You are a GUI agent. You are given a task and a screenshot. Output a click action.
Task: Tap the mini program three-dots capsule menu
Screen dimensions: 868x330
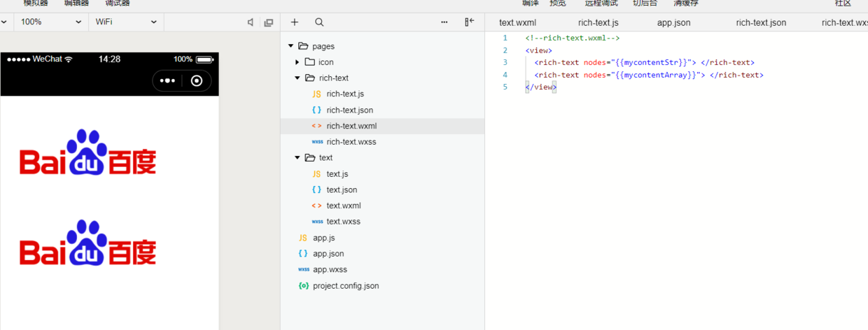(x=167, y=81)
